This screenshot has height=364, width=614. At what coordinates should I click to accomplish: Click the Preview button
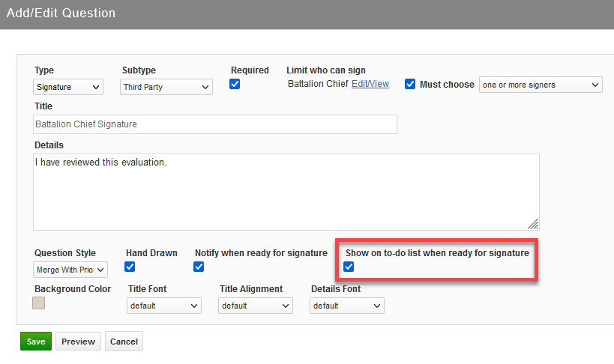pyautogui.click(x=78, y=342)
